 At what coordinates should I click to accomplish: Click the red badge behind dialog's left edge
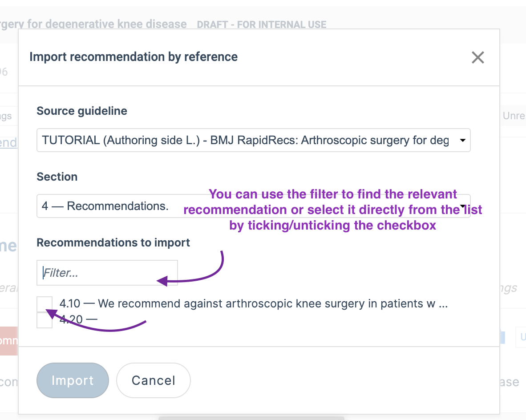coord(9,341)
